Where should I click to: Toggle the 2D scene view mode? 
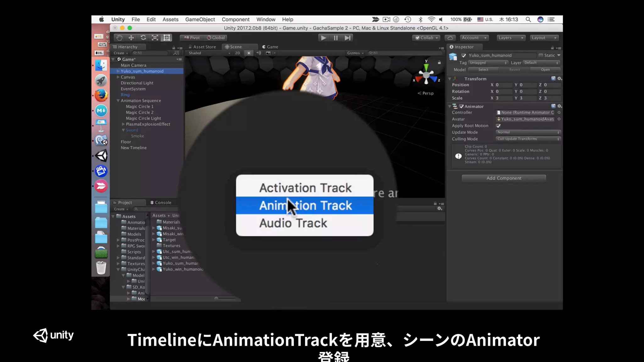(237, 53)
